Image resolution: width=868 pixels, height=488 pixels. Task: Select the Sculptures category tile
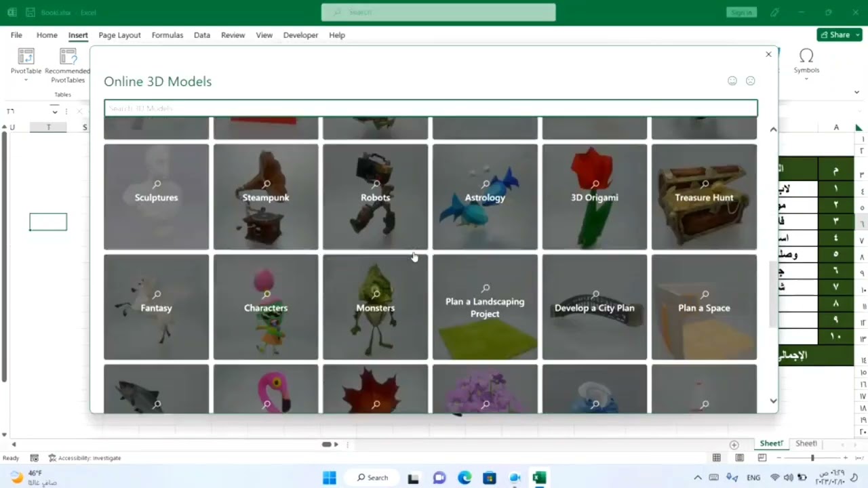157,197
